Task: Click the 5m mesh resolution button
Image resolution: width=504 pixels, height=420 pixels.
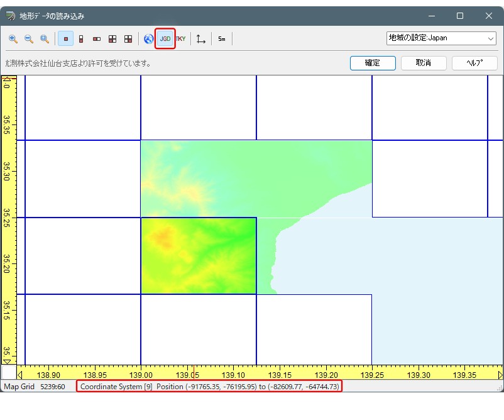Action: click(x=222, y=39)
